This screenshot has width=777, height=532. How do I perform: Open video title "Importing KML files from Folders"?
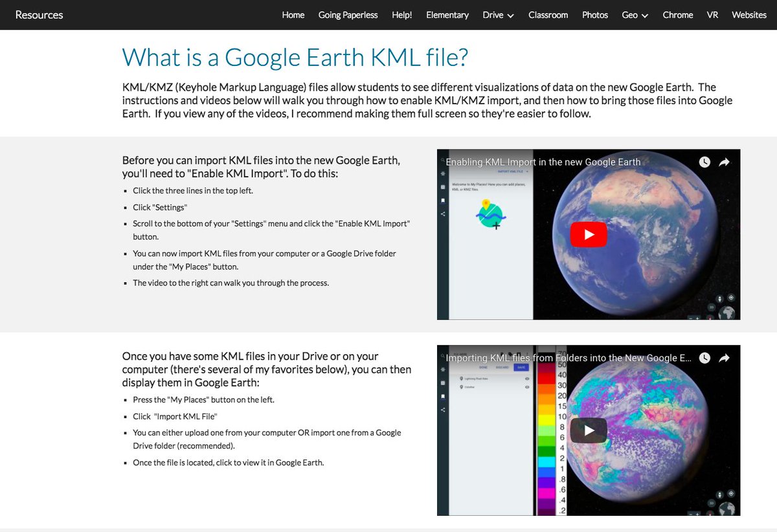tap(569, 357)
